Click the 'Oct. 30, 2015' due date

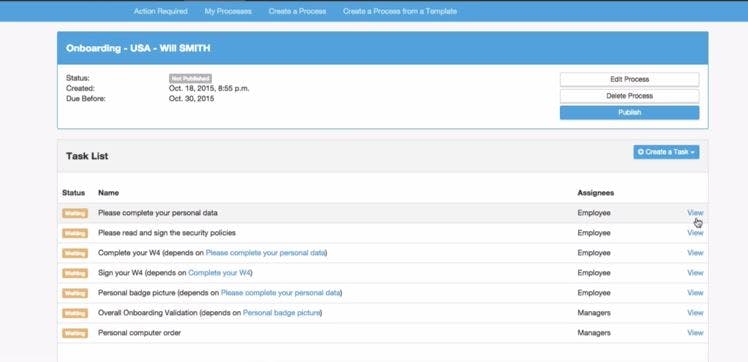pyautogui.click(x=191, y=99)
